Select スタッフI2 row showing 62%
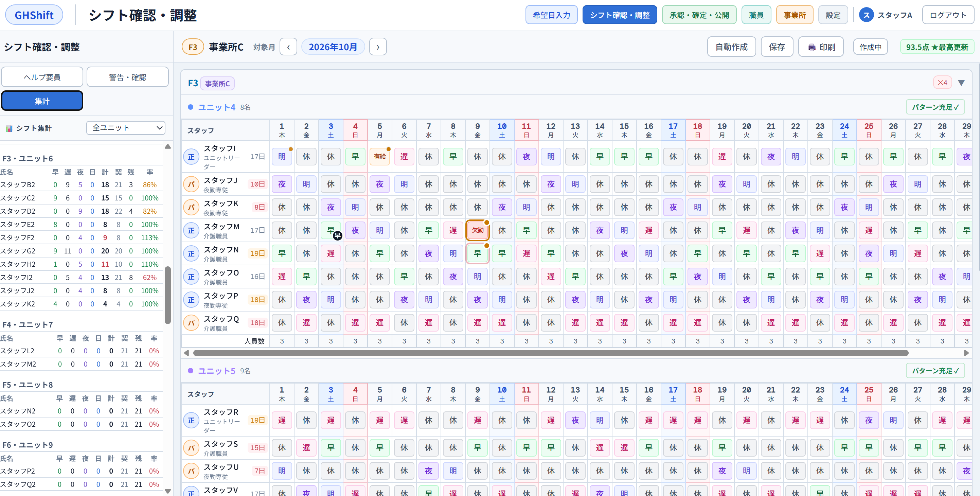 (81, 278)
